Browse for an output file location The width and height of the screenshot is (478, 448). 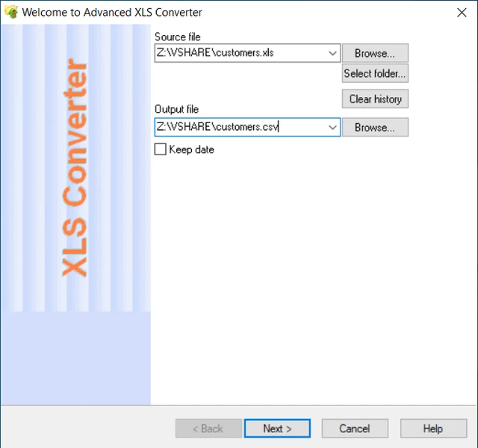[375, 128]
